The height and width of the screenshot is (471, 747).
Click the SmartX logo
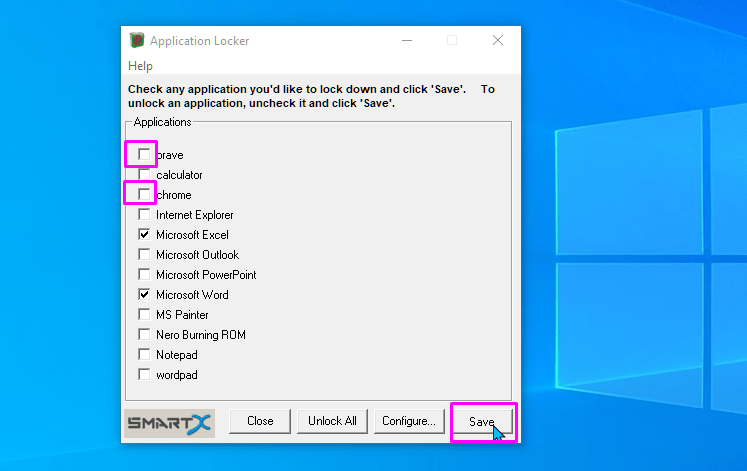pyautogui.click(x=169, y=423)
